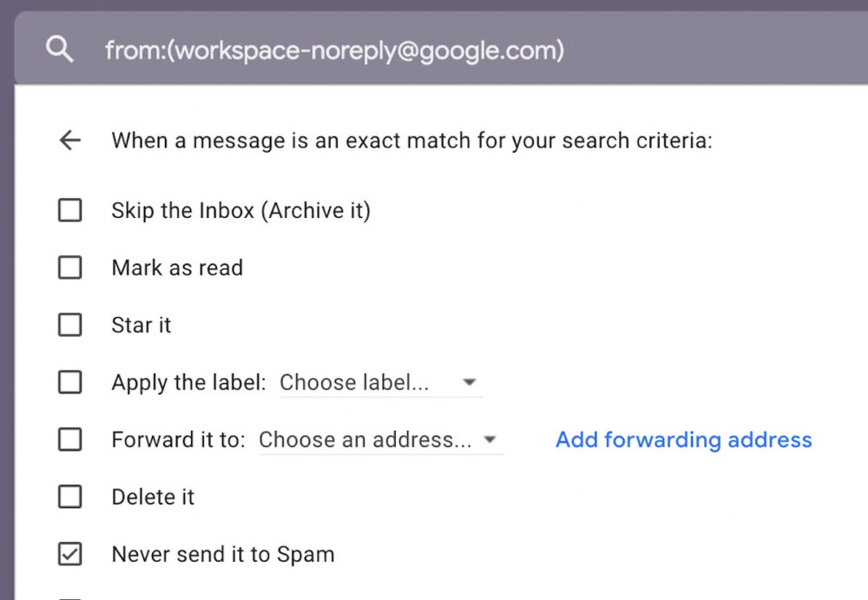Enable 'Skip the Inbox (Archive it)'
The height and width of the screenshot is (600, 868).
click(69, 210)
